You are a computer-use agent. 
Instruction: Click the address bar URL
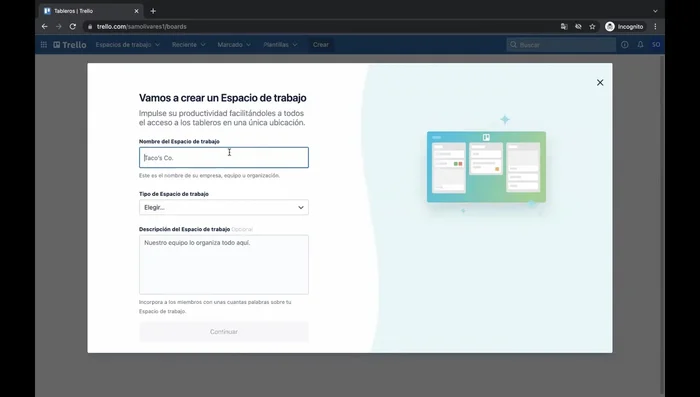pyautogui.click(x=142, y=27)
